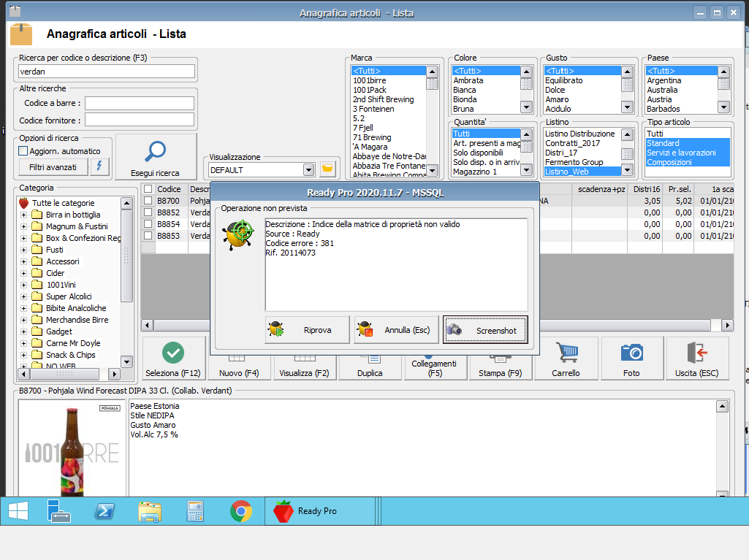Expand the Accessori category
The height and width of the screenshot is (560, 749).
[23, 261]
